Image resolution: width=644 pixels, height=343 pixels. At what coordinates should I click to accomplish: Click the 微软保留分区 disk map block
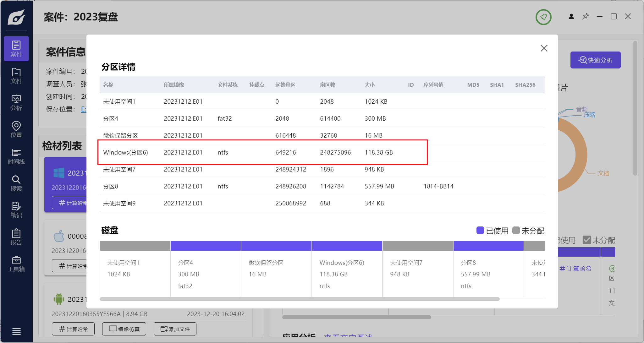click(276, 269)
